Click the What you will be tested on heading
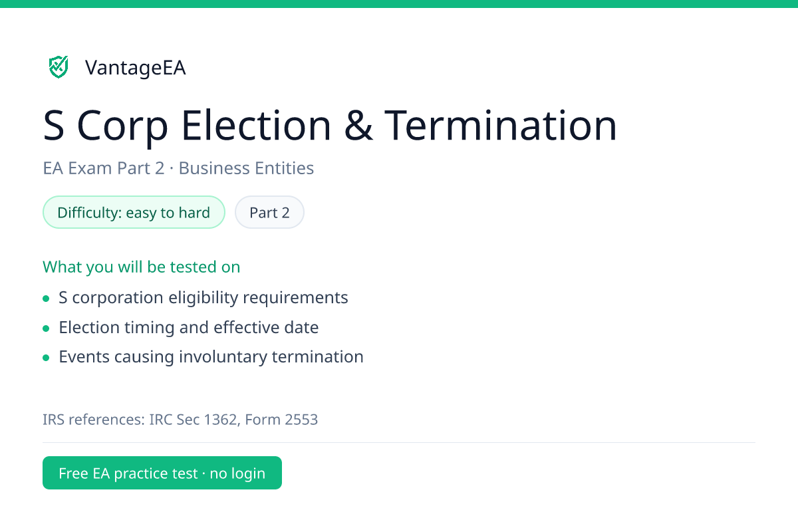The height and width of the screenshot is (532, 798). tap(141, 267)
